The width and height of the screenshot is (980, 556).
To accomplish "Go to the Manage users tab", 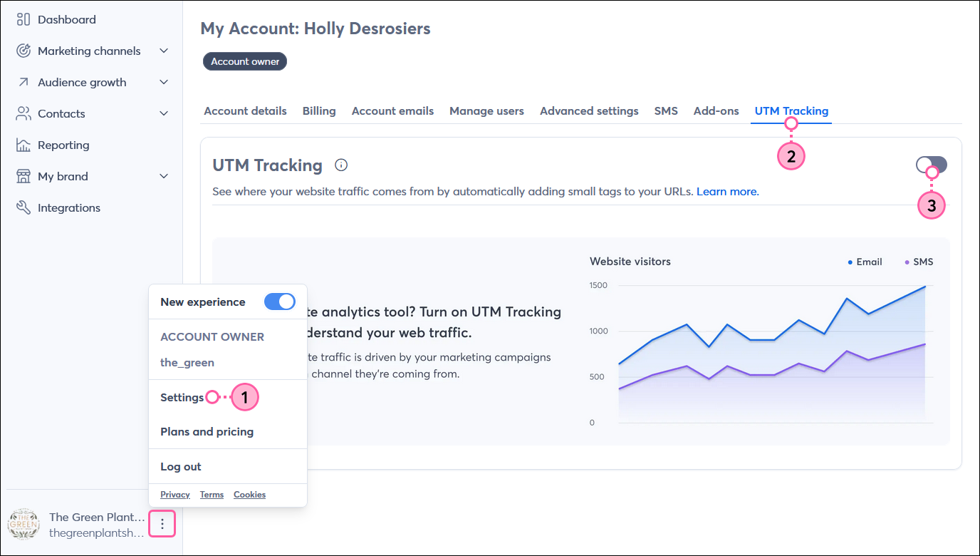I will pos(486,111).
